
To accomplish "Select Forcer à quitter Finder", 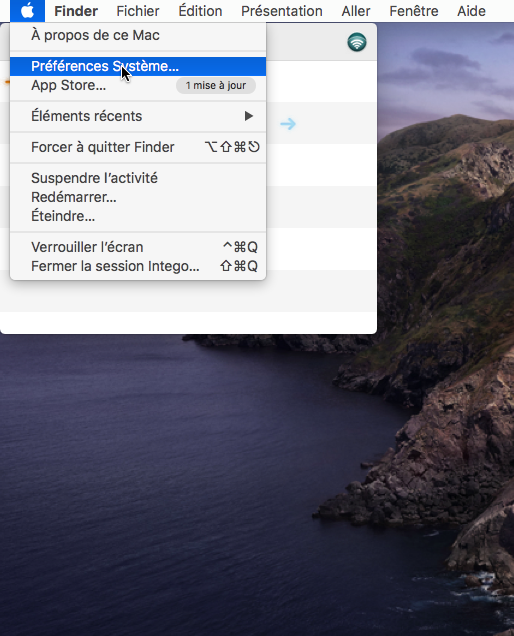I will [x=138, y=147].
